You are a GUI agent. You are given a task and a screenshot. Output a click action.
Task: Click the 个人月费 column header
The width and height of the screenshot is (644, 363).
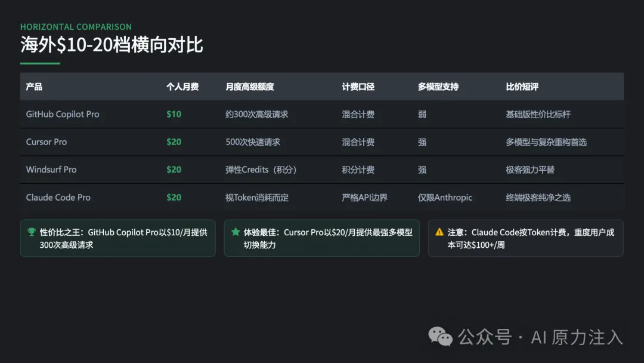pyautogui.click(x=182, y=87)
